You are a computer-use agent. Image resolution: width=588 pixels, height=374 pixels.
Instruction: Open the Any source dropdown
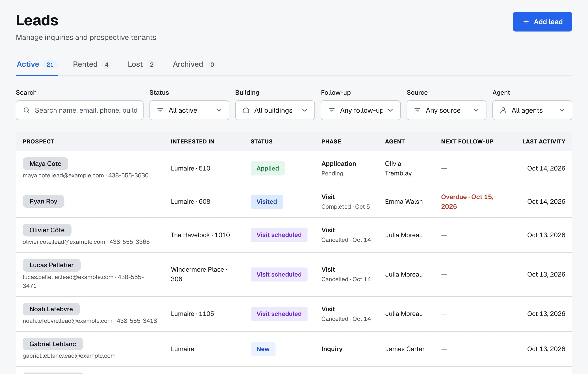tap(446, 110)
